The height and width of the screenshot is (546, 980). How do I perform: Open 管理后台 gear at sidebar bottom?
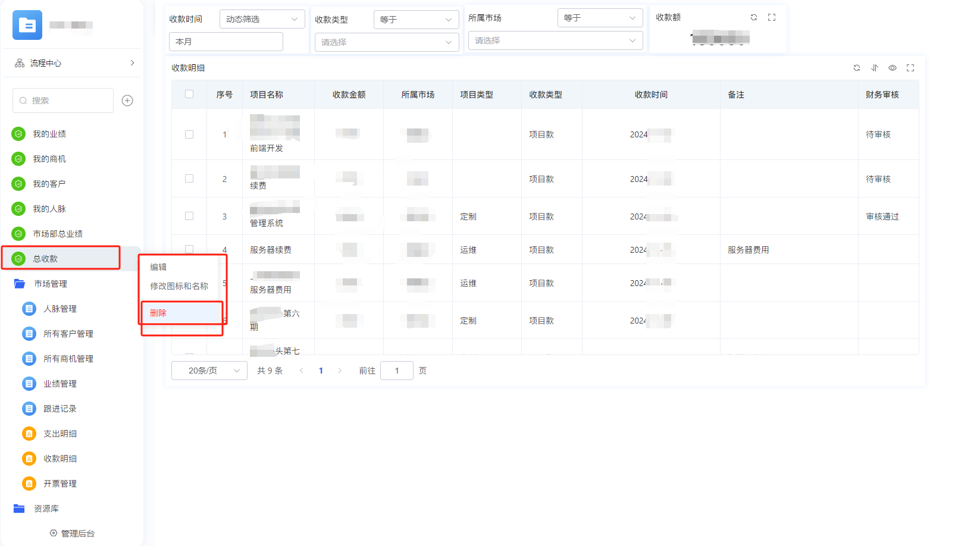tap(54, 533)
